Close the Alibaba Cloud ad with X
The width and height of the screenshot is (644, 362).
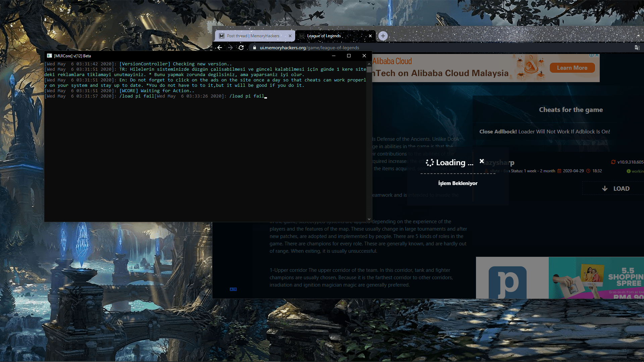click(597, 55)
